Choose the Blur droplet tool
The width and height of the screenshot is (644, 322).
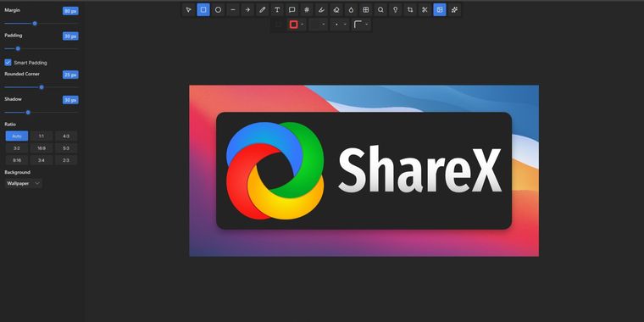pos(351,10)
